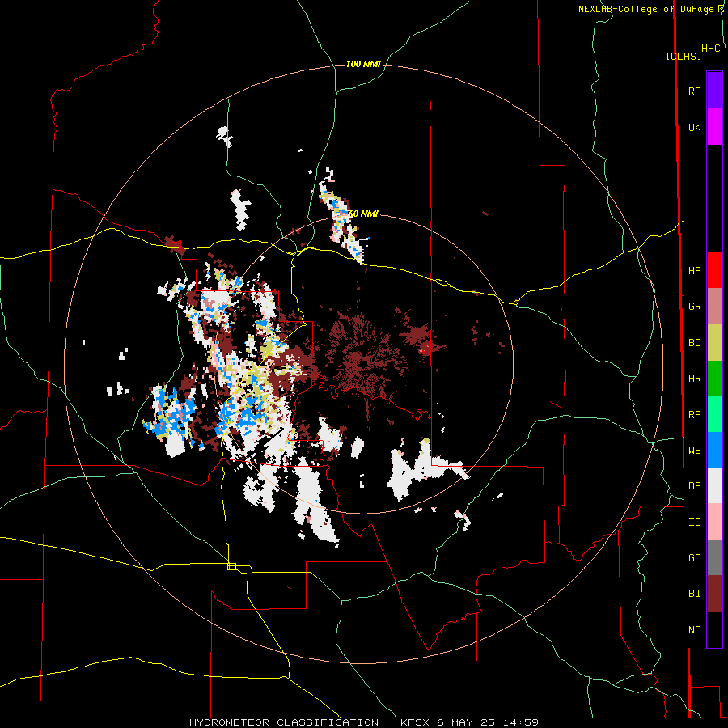
Task: Click the GC gray legend swatch
Action: click(714, 557)
